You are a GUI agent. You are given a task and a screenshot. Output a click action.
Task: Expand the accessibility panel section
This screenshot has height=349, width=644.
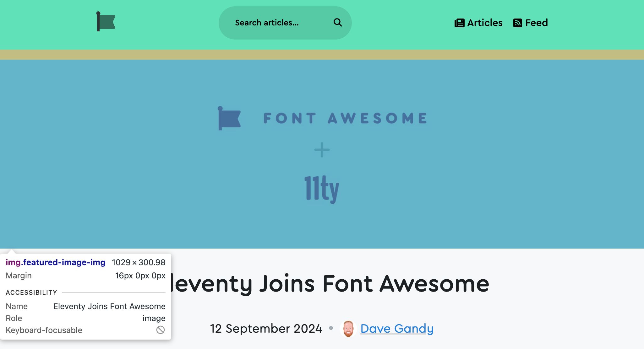click(x=31, y=292)
